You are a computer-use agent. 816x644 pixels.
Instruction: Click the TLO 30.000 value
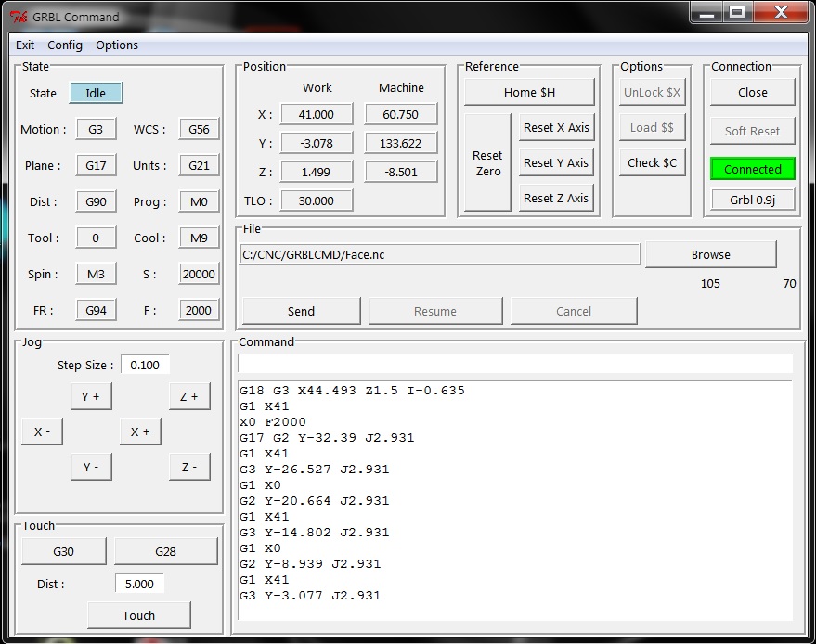[x=317, y=200]
